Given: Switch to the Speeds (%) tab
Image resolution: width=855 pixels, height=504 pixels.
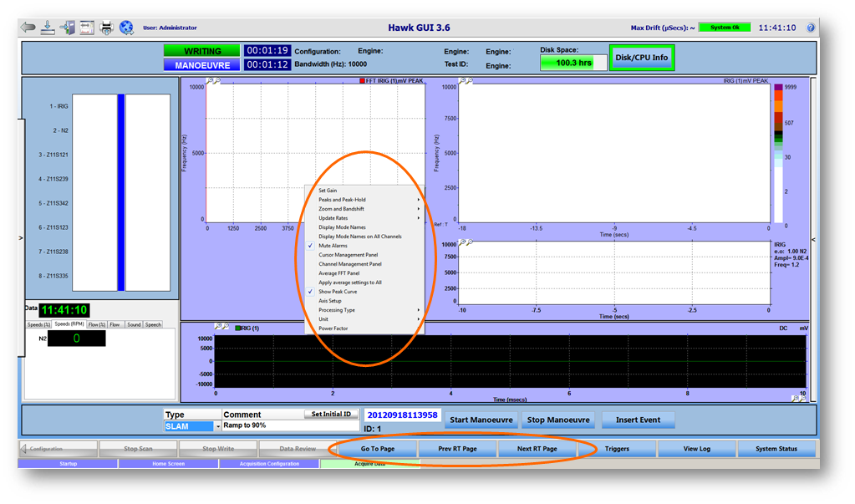Looking at the screenshot, I should point(38,324).
